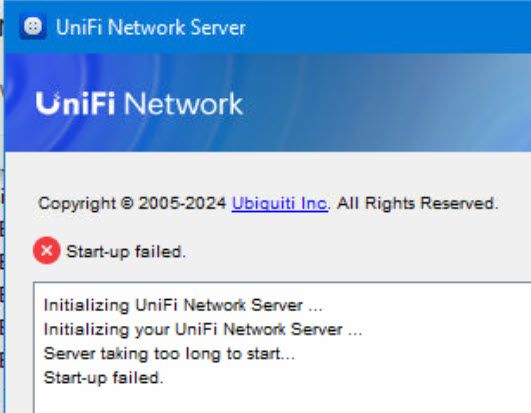Click empty blue title bar area right of title
The width and height of the screenshot is (531, 413).
pos(389,27)
